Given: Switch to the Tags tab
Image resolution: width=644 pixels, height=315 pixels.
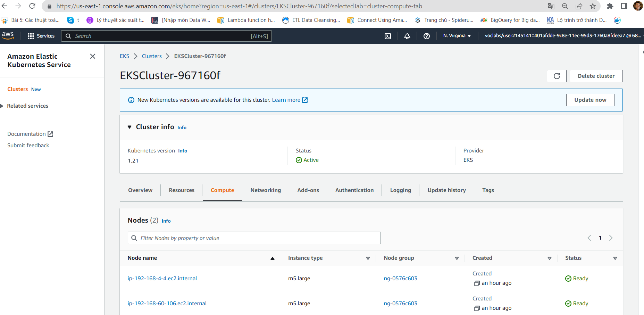Looking at the screenshot, I should 488,190.
